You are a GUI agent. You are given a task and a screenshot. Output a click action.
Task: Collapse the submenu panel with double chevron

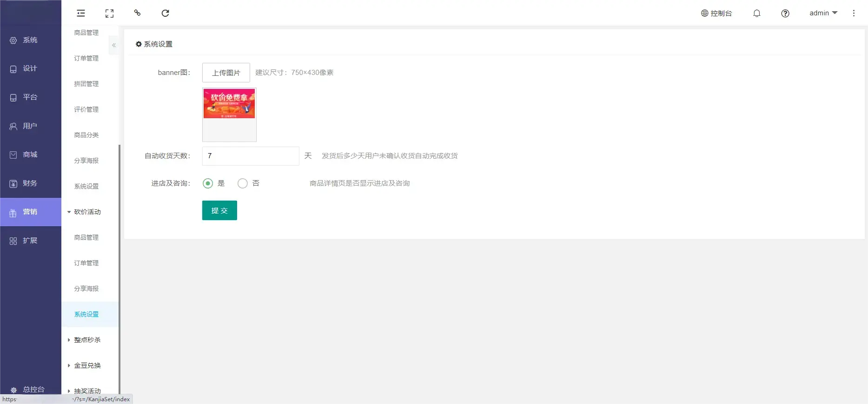pyautogui.click(x=114, y=45)
